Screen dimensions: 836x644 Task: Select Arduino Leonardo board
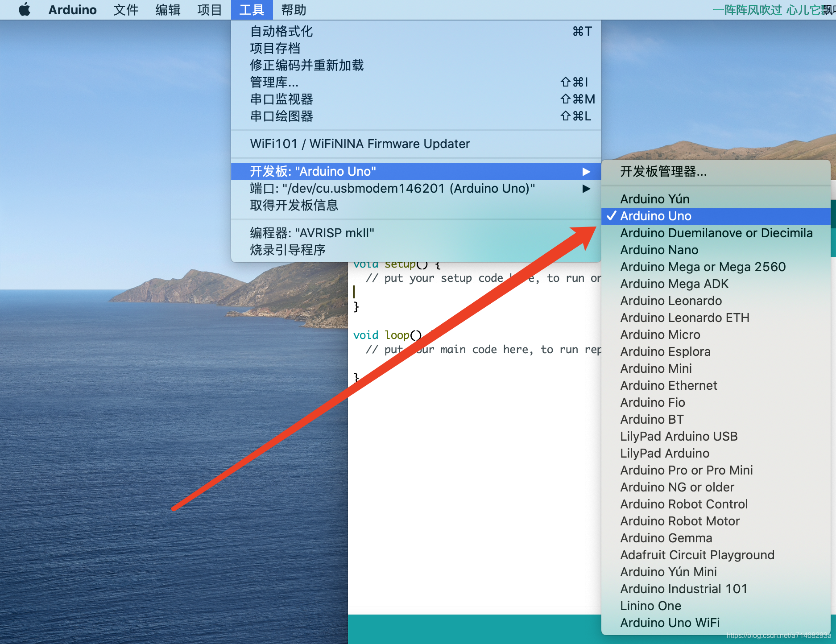[x=716, y=301]
